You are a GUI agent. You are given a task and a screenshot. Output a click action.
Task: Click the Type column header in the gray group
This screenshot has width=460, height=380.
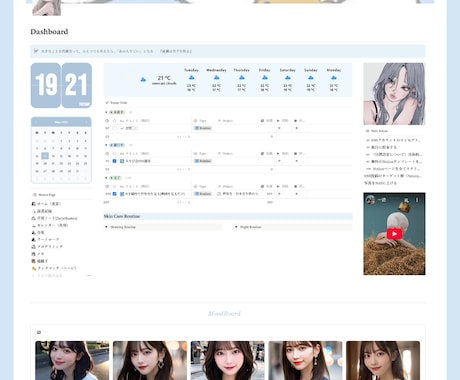tap(200, 121)
